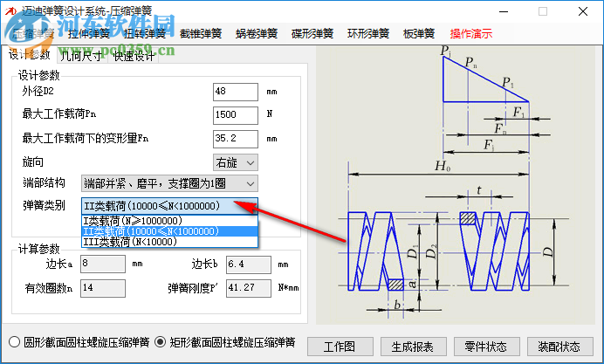The image size is (604, 364).
Task: Choose I类载荷(N≥1000000) from the list
Action: [169, 221]
